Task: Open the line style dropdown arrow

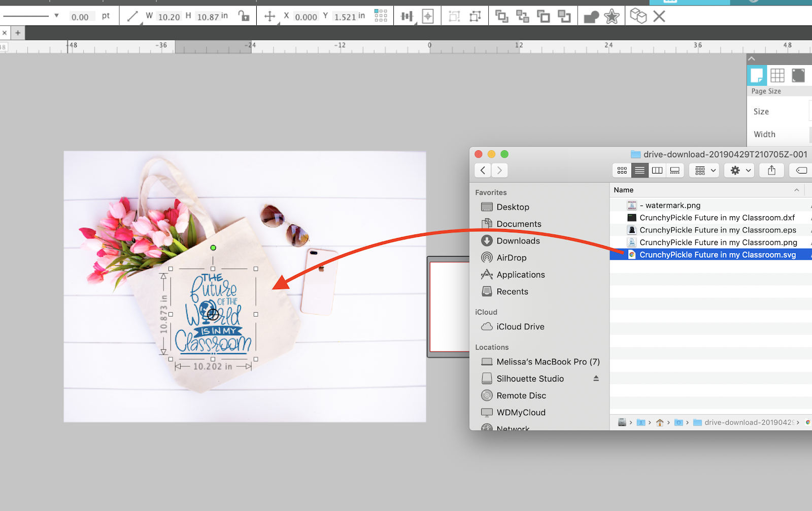Action: point(56,16)
